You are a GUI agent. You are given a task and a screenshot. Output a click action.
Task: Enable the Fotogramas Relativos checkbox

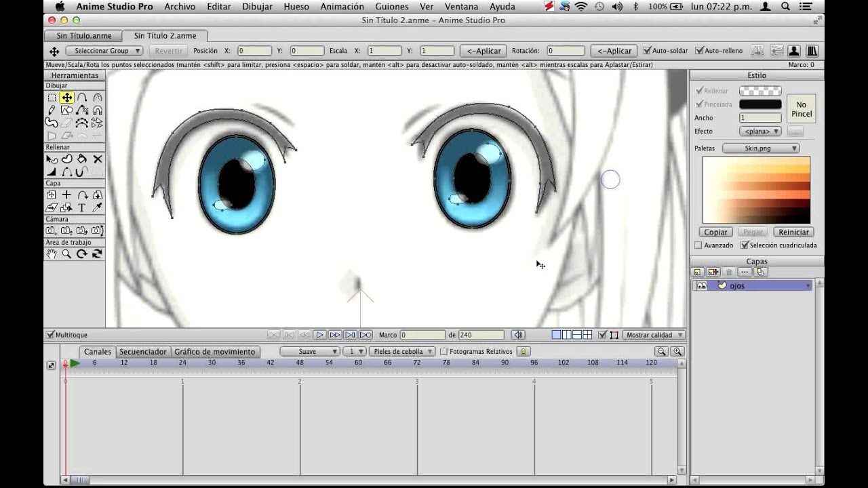(443, 352)
